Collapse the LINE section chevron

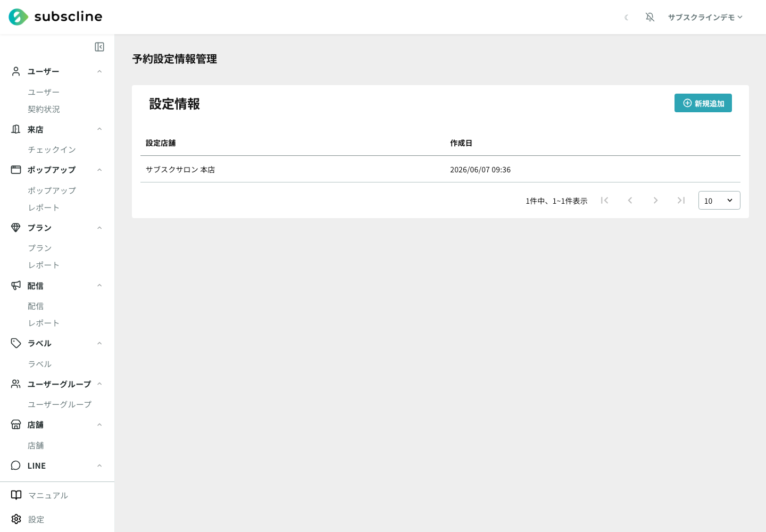(99, 465)
